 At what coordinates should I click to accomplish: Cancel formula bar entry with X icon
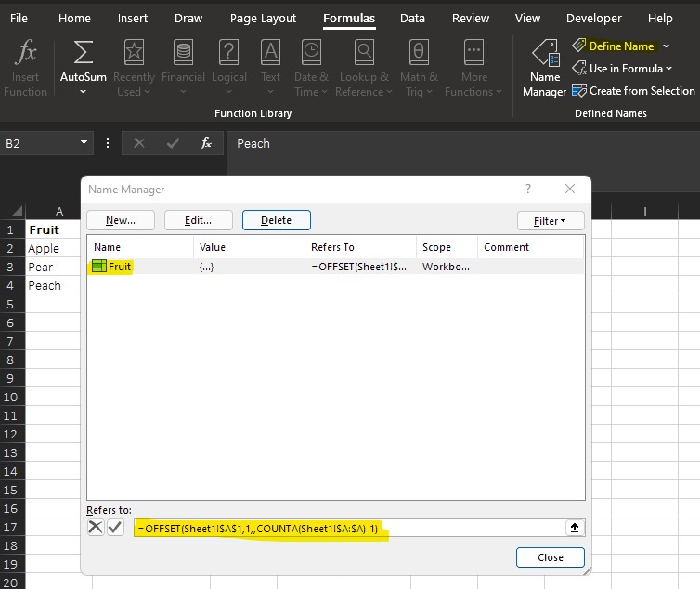(139, 143)
